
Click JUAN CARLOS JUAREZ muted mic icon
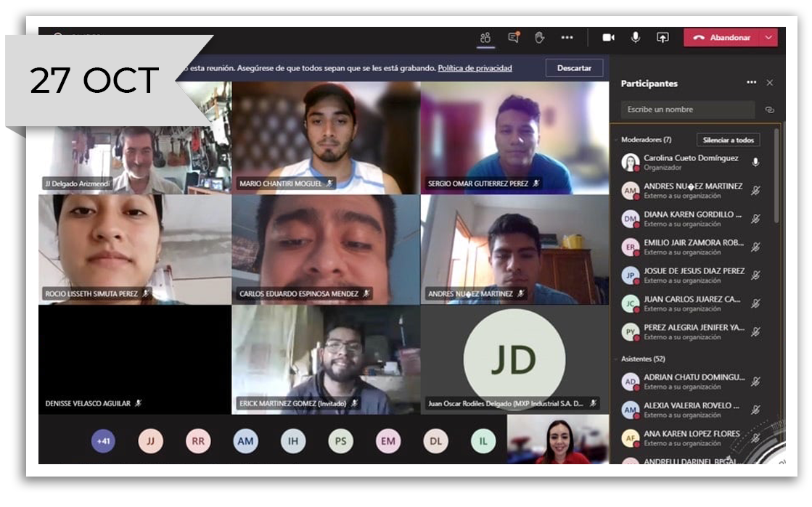755,303
